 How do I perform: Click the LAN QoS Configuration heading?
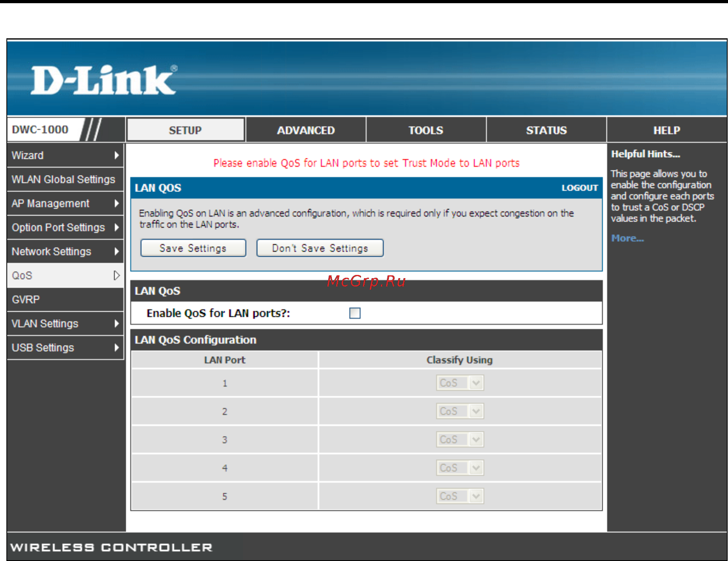coord(196,340)
